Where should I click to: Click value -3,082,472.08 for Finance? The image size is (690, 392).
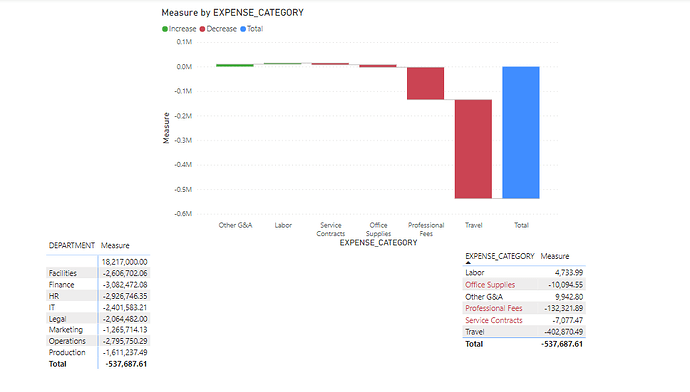(x=125, y=285)
